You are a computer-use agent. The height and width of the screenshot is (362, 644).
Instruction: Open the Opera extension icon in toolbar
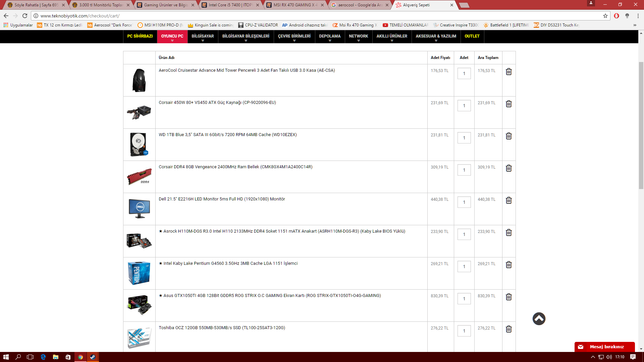[616, 16]
